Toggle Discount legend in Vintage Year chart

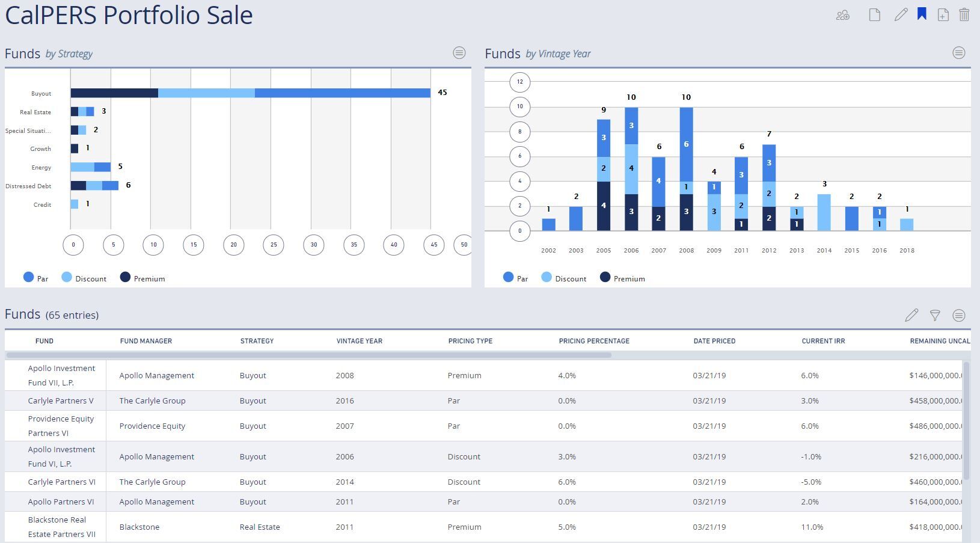tap(564, 278)
